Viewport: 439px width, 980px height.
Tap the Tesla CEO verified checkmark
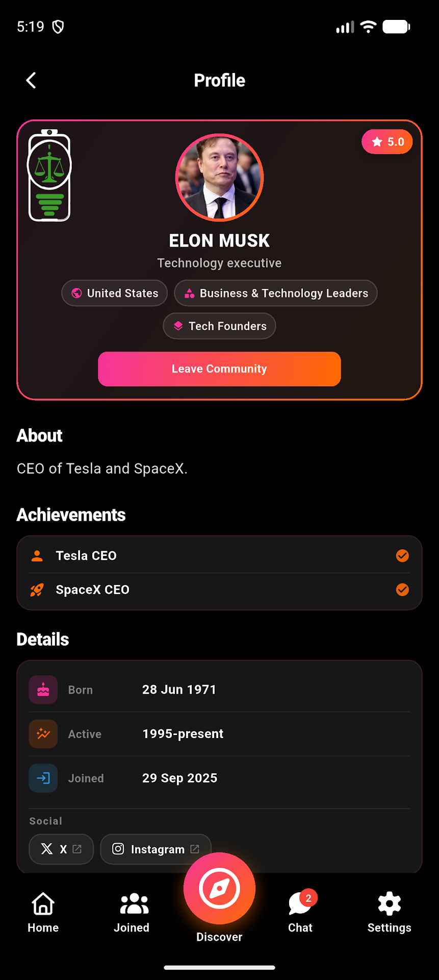pyautogui.click(x=402, y=556)
